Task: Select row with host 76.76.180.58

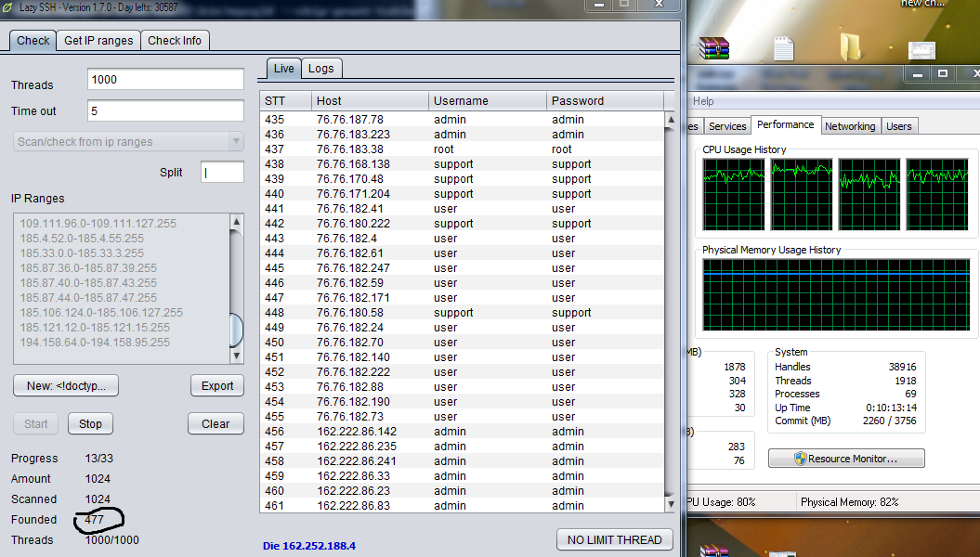Action: point(462,313)
